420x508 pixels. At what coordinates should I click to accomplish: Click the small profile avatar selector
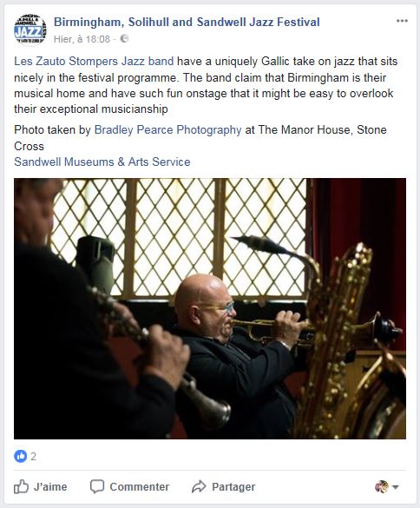point(382,486)
